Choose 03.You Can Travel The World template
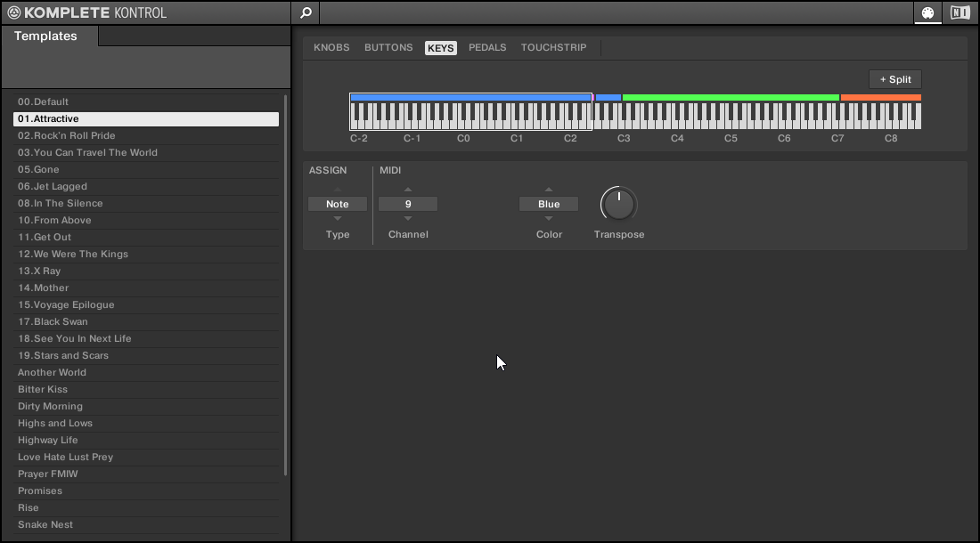The width and height of the screenshot is (980, 543). click(146, 152)
